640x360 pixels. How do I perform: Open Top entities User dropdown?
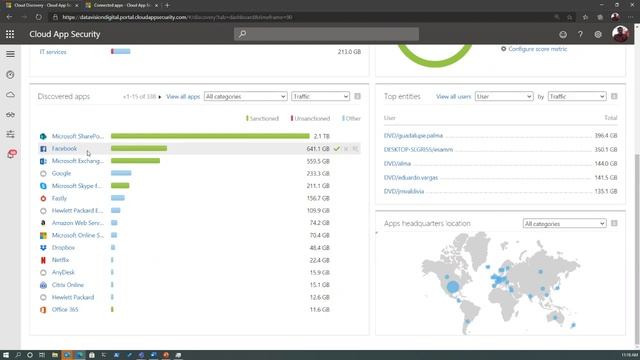(x=504, y=96)
